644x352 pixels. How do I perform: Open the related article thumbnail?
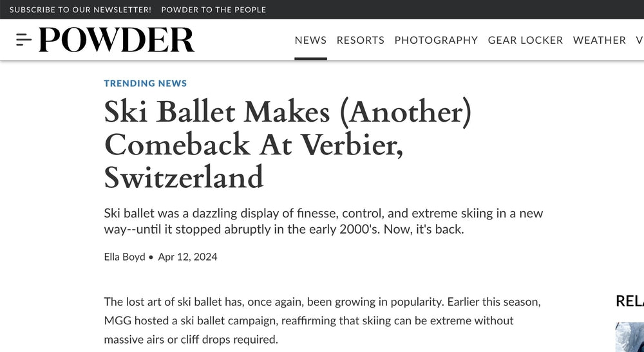[630, 337]
